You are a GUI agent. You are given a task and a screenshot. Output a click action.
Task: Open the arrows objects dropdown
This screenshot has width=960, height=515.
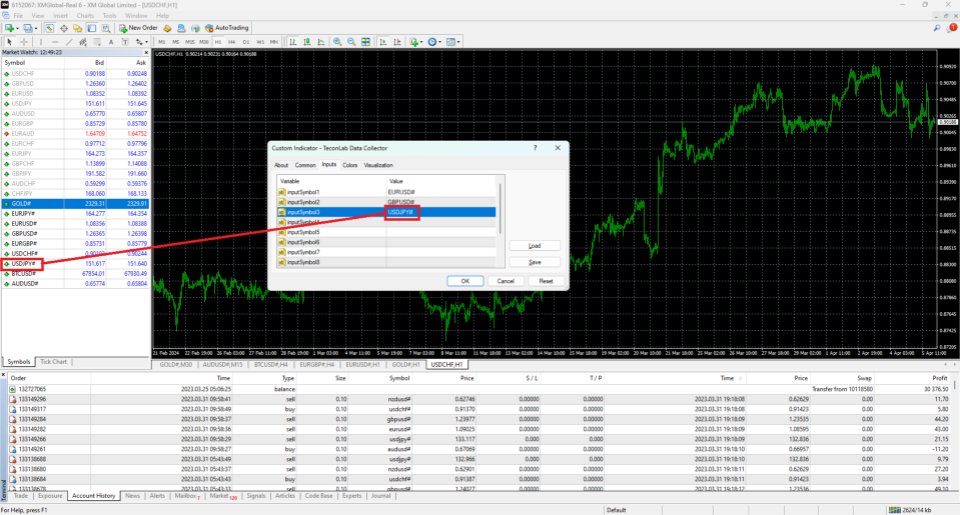click(142, 42)
